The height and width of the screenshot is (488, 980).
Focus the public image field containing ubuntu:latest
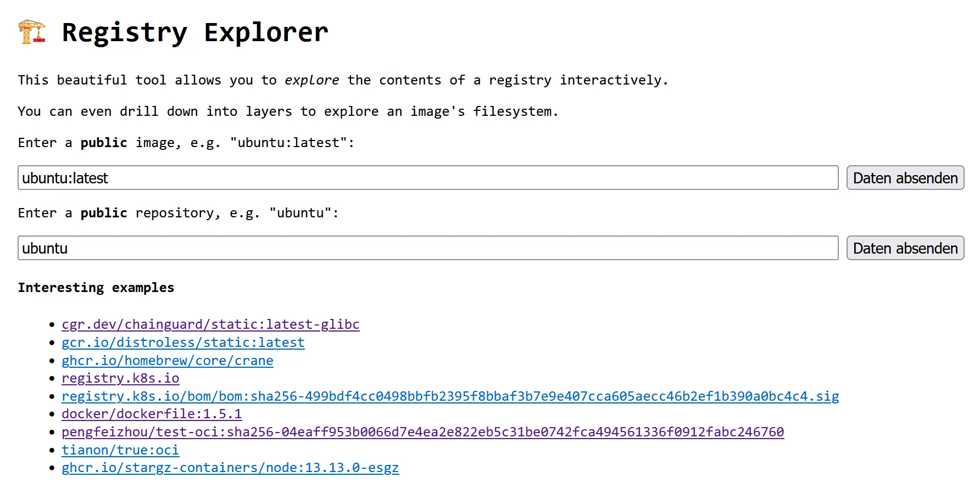(428, 178)
